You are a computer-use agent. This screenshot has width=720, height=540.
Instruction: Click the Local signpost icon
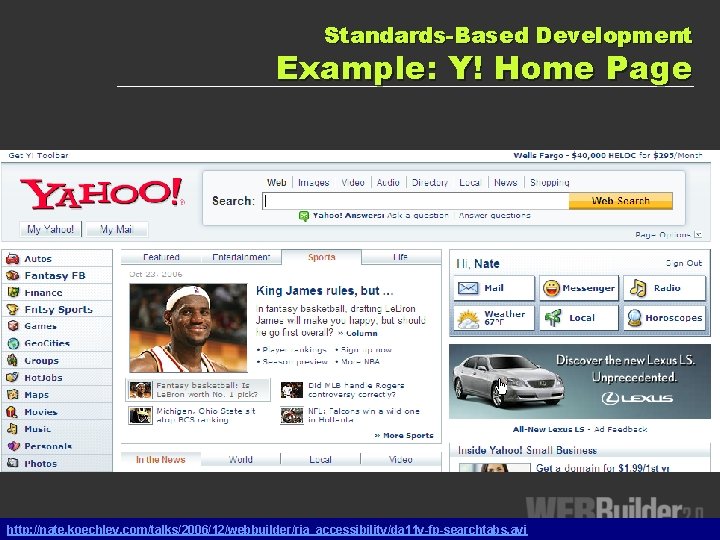[x=553, y=318]
